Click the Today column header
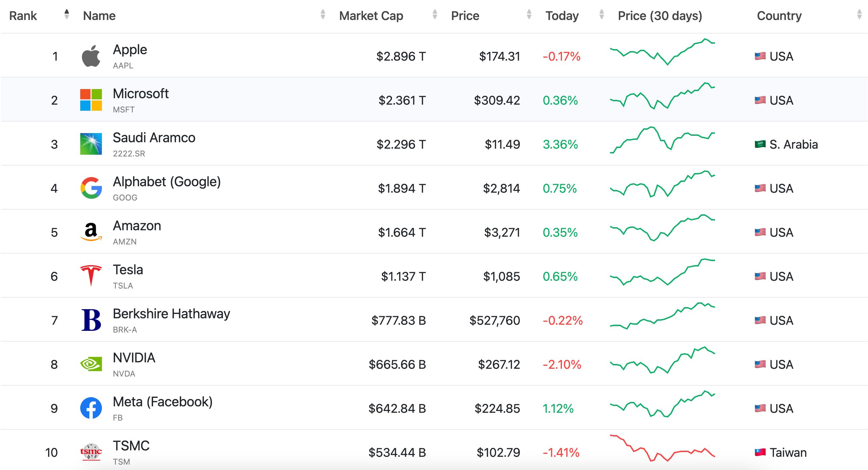 [x=562, y=16]
